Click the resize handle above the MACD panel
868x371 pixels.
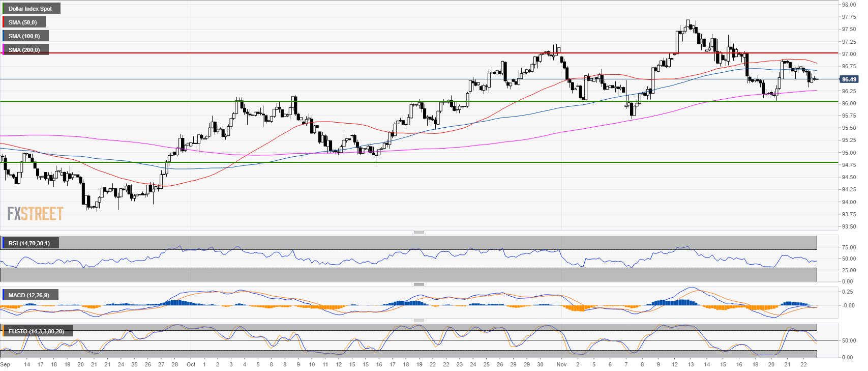click(418, 284)
